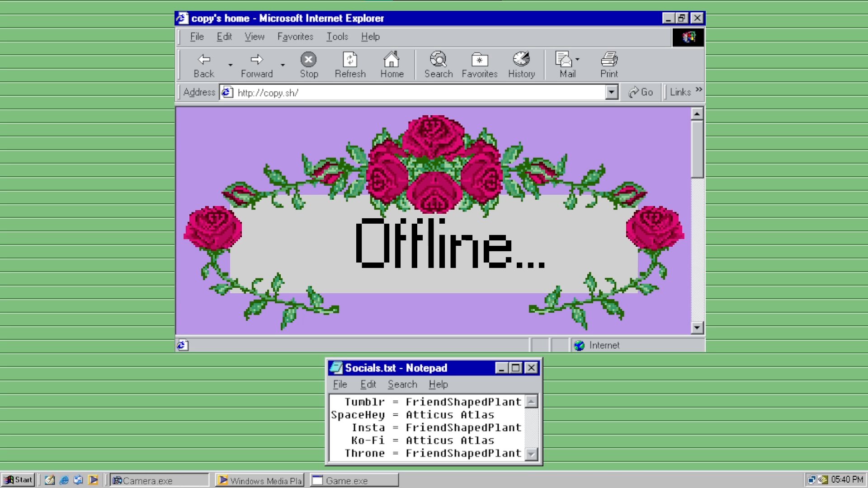Click the Windows logo throbber in Internet Explorer
Viewport: 868px width, 488px height.
coord(688,37)
